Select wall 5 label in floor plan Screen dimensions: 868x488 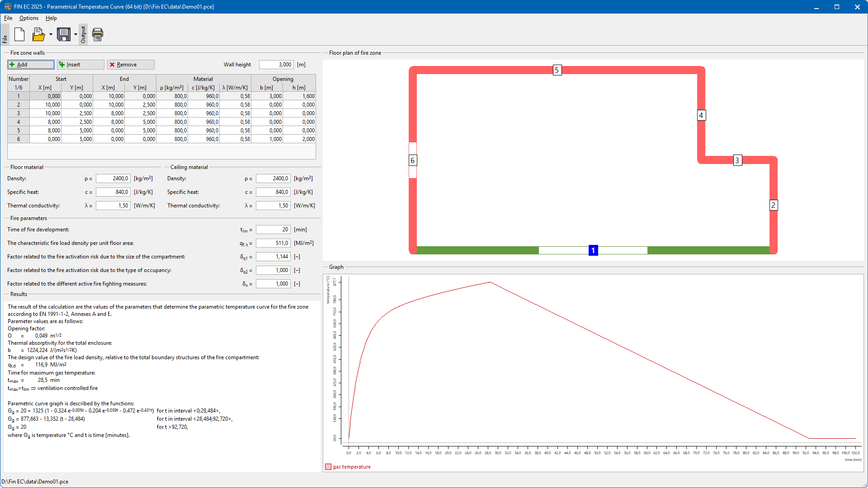557,70
